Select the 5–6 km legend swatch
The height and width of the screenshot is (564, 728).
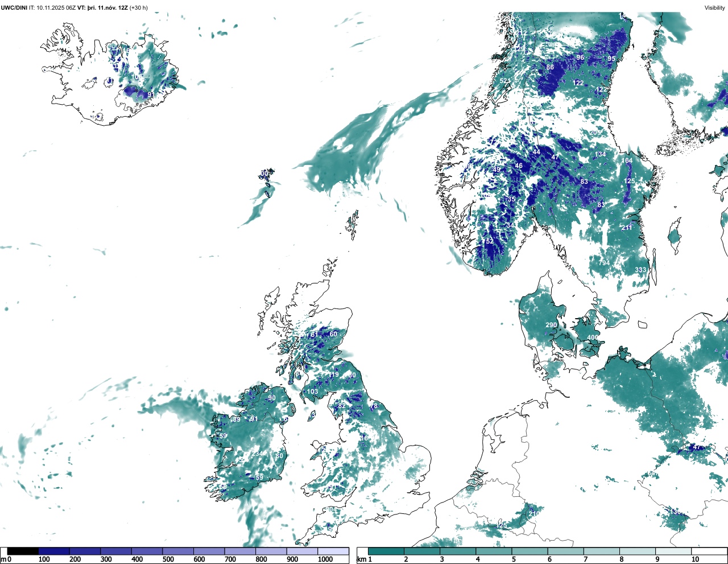530,551
